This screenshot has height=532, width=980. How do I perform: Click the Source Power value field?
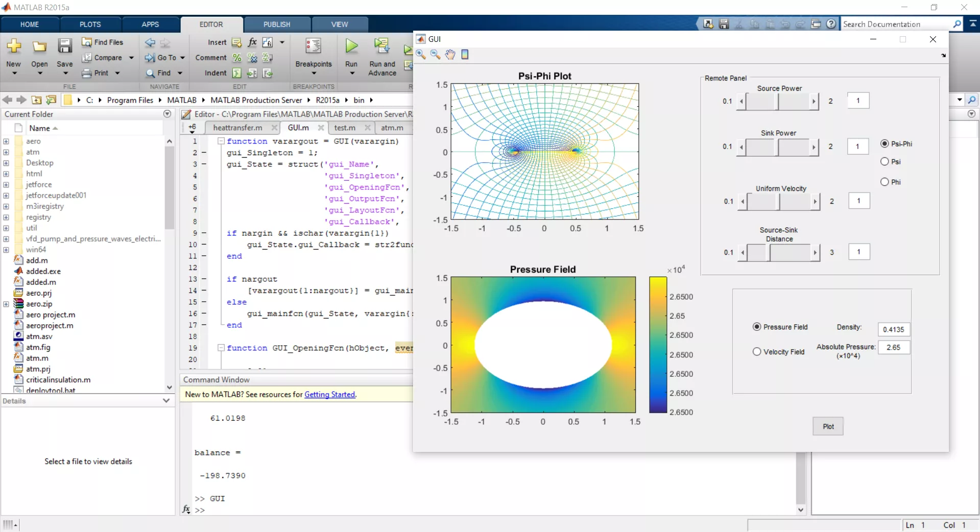[x=858, y=101]
